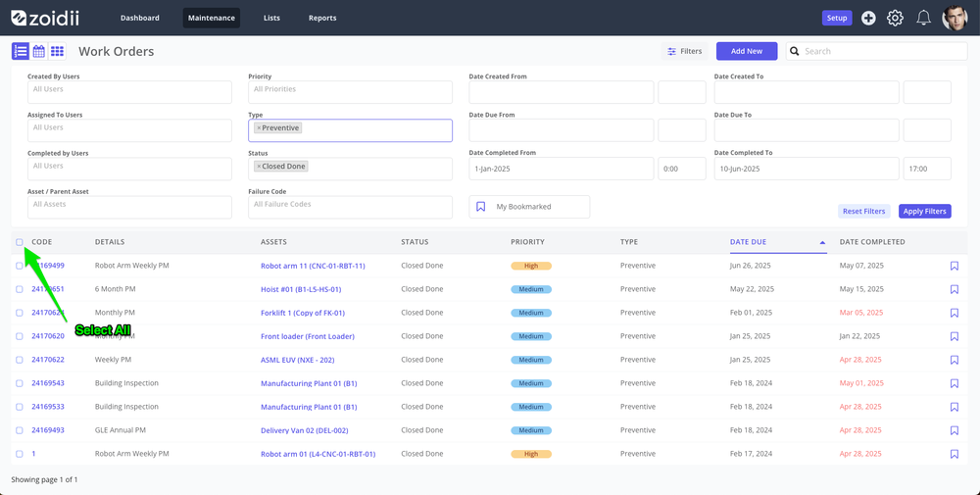
Task: Switch to calendar view icon
Action: coord(39,51)
